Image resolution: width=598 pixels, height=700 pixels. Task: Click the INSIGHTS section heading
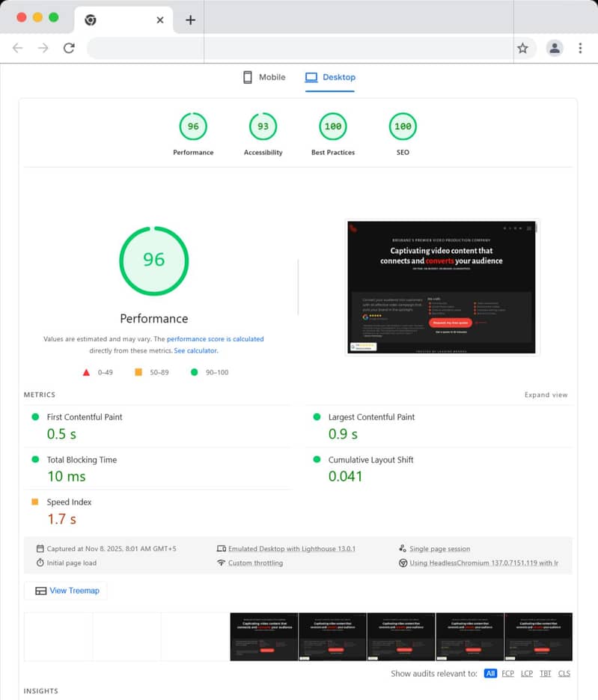pos(40,690)
